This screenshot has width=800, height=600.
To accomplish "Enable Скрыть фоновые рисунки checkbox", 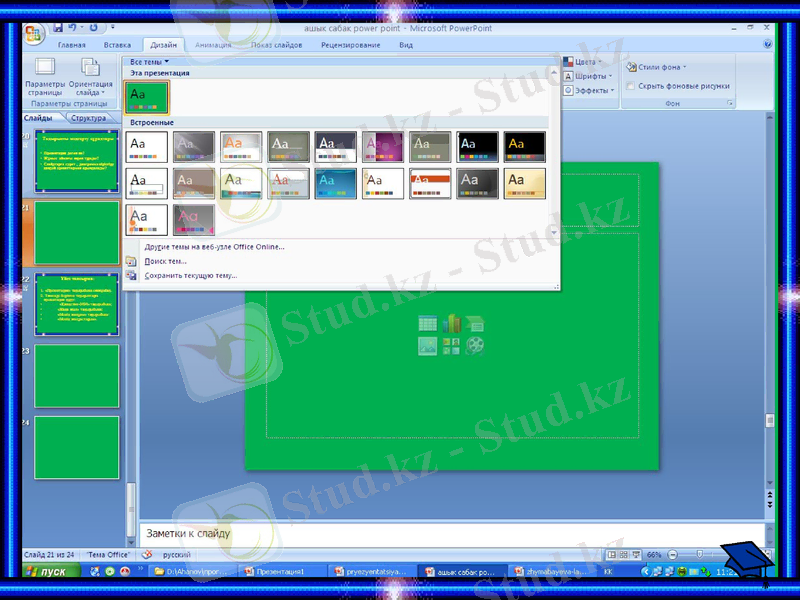I will (631, 85).
